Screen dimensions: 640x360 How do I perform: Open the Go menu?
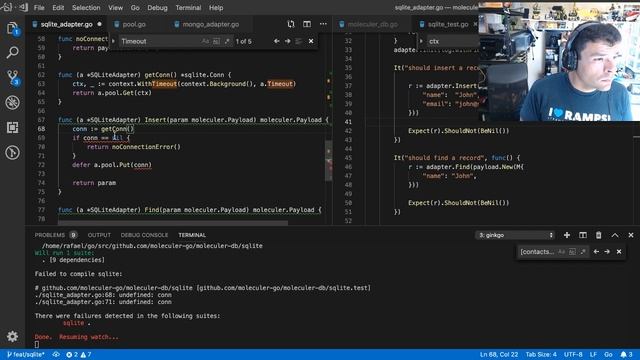coord(135,8)
